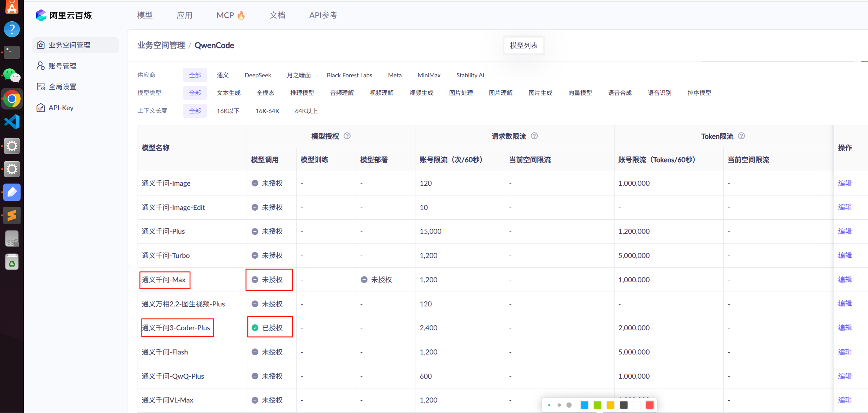Click the 2,000,000 token limit value
The image size is (868, 413).
coord(634,328)
